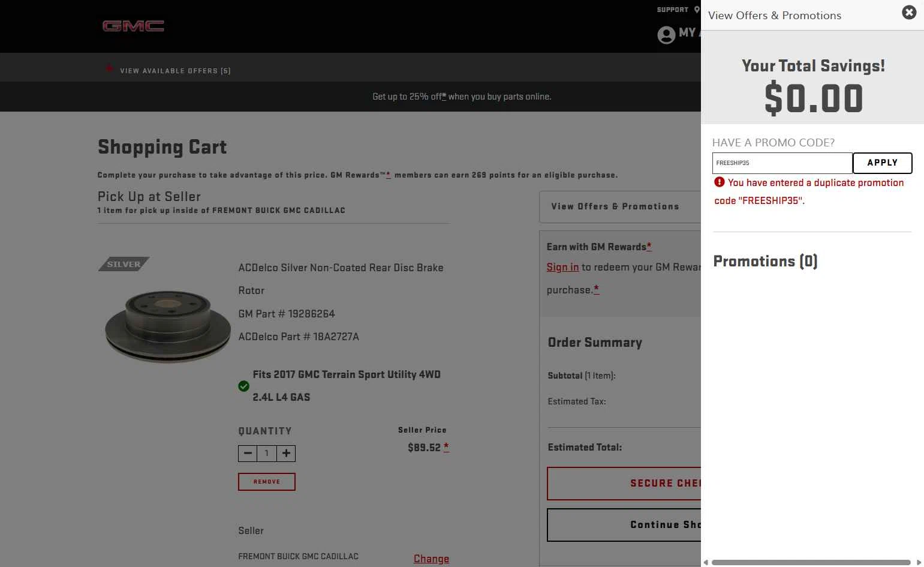924x567 pixels.
Task: Click the GMC logo
Action: coord(133,26)
